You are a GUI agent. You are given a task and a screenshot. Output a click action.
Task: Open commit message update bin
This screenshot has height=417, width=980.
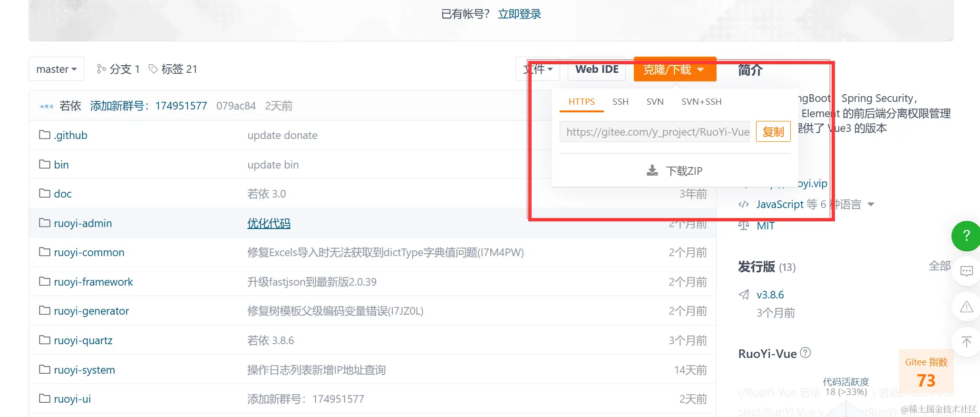click(x=273, y=165)
